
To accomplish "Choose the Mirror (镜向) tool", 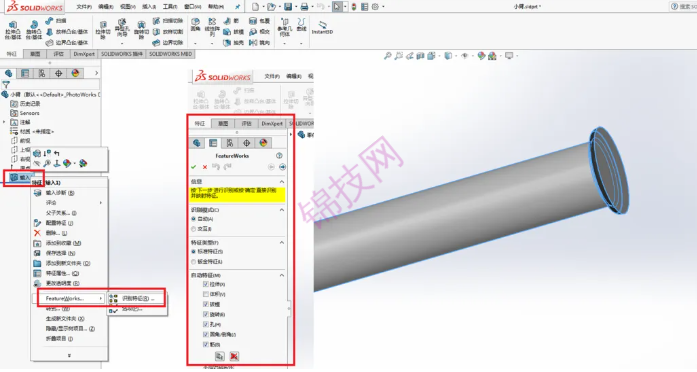I will coord(260,43).
